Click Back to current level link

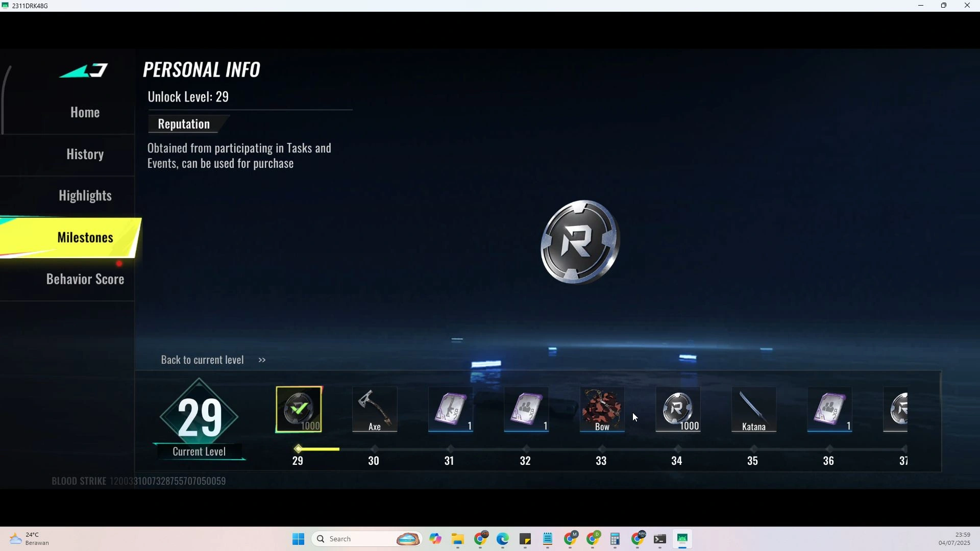point(213,360)
